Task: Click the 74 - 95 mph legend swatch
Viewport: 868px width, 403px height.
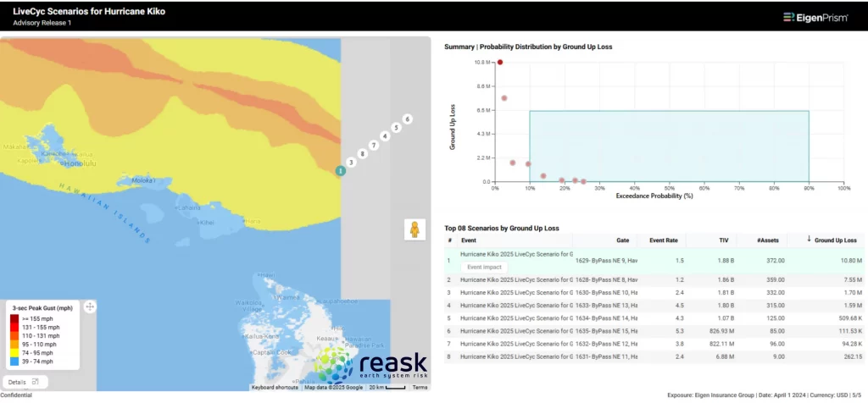Action: click(14, 353)
